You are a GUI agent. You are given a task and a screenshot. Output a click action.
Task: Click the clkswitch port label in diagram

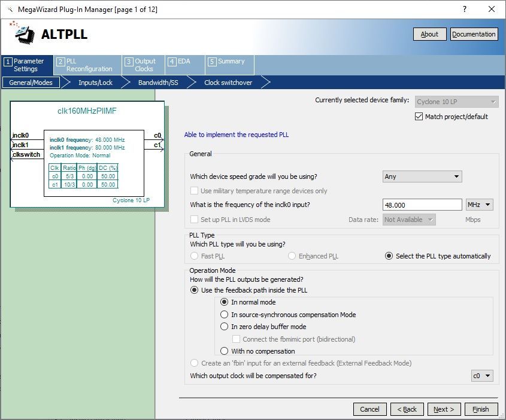tap(26, 155)
